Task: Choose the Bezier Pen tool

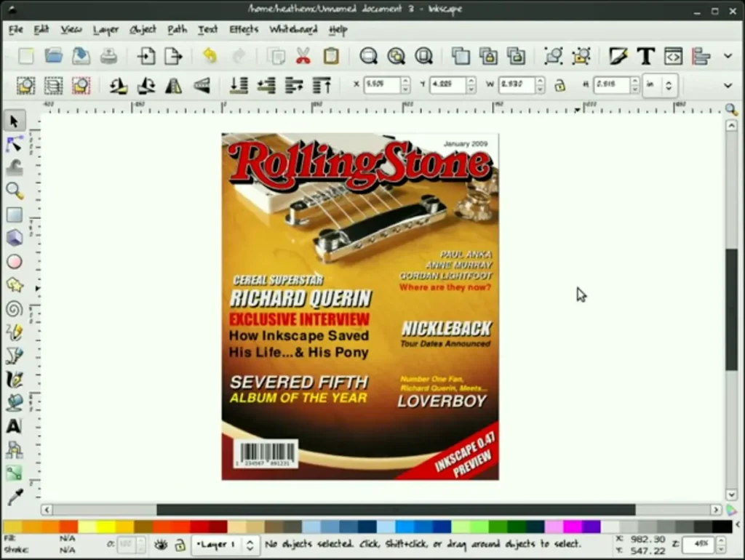Action: 15,356
